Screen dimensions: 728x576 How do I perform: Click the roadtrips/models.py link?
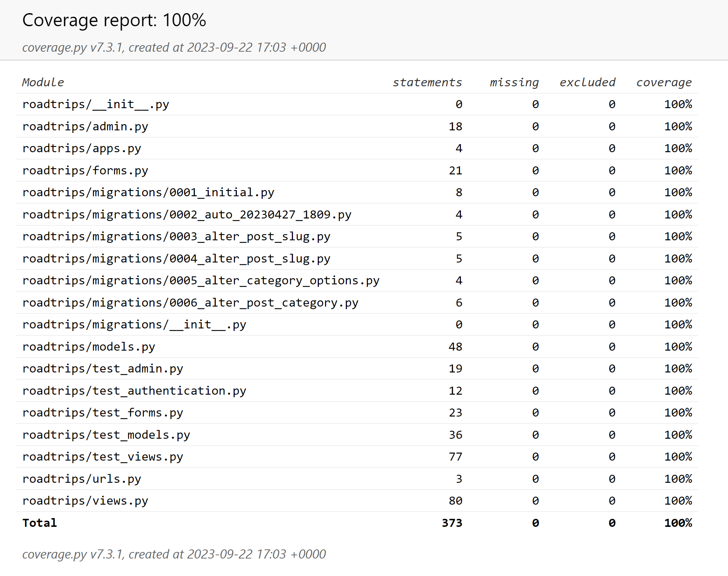coord(89,347)
